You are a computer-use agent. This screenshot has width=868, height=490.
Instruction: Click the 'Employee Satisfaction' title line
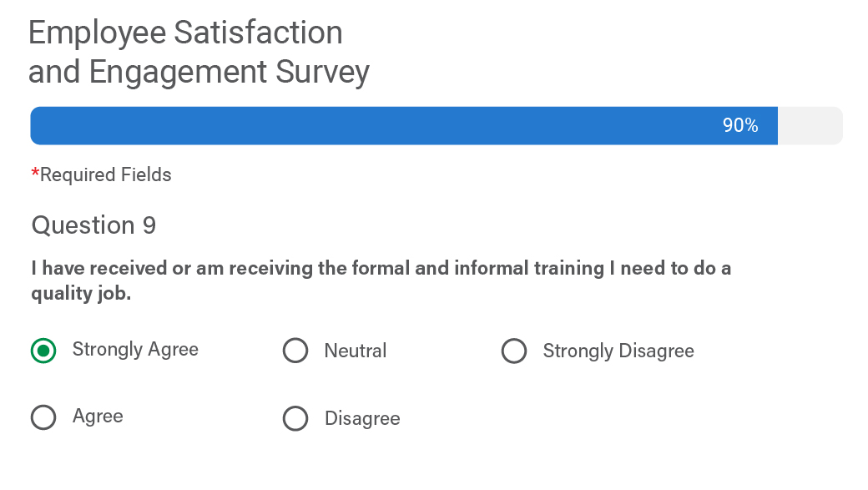185,33
